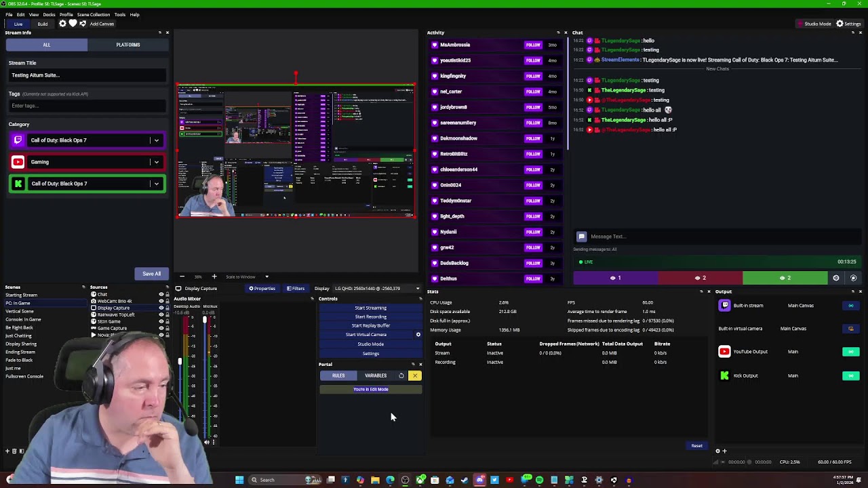Image resolution: width=868 pixels, height=488 pixels.
Task: Toggle the Kick Output switch
Action: coord(851,375)
